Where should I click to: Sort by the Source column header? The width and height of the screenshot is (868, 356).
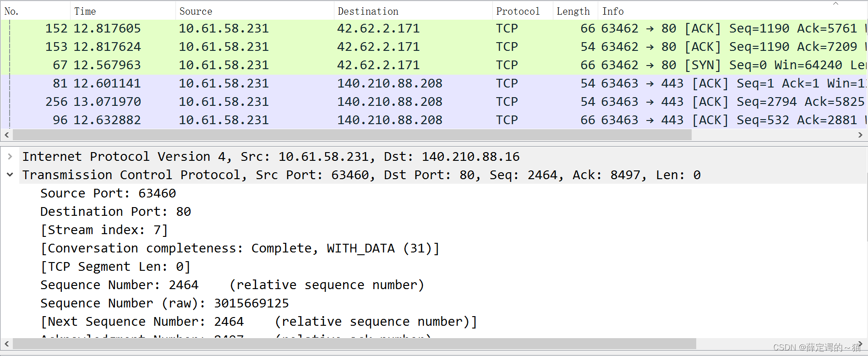tap(255, 11)
